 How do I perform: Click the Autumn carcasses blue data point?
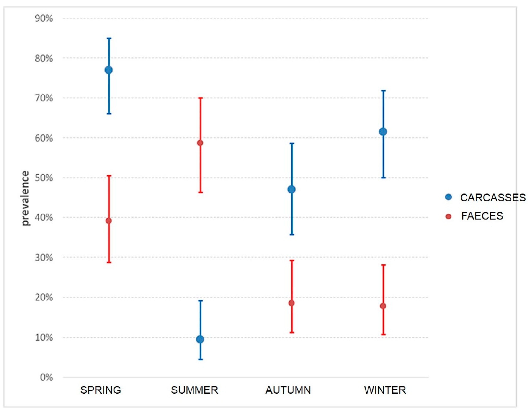tap(292, 189)
